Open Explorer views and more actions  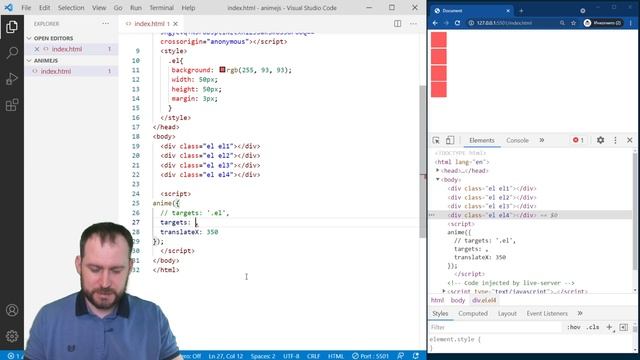click(x=105, y=24)
